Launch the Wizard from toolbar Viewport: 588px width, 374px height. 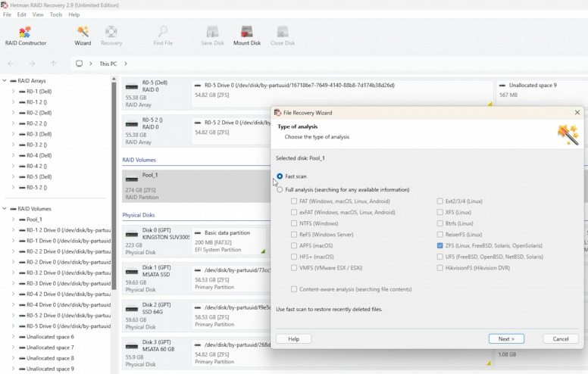click(x=83, y=36)
